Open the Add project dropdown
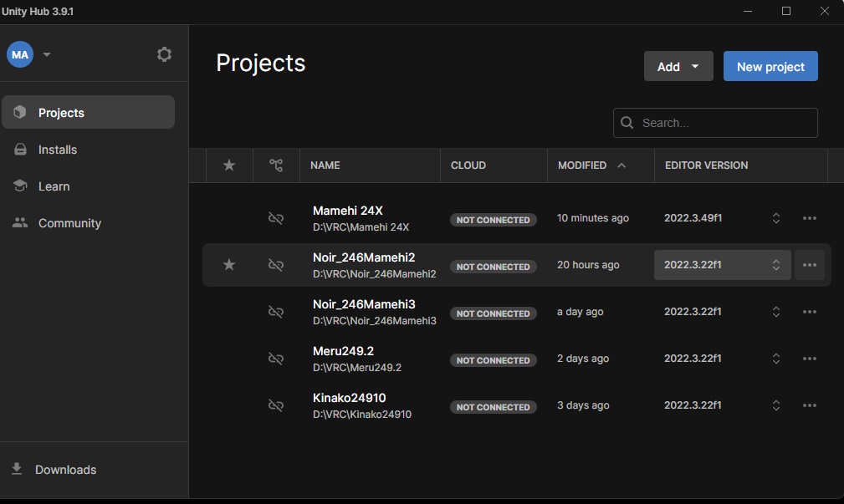The image size is (844, 504). (x=678, y=66)
